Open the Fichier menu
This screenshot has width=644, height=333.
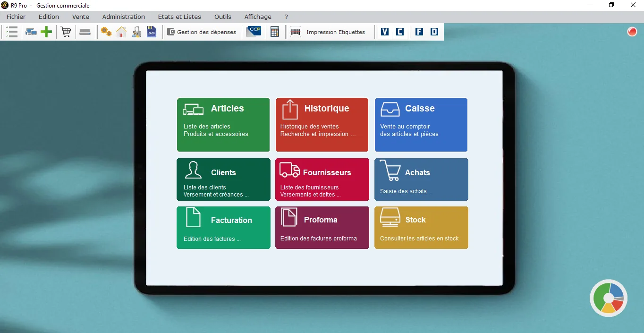(x=16, y=17)
